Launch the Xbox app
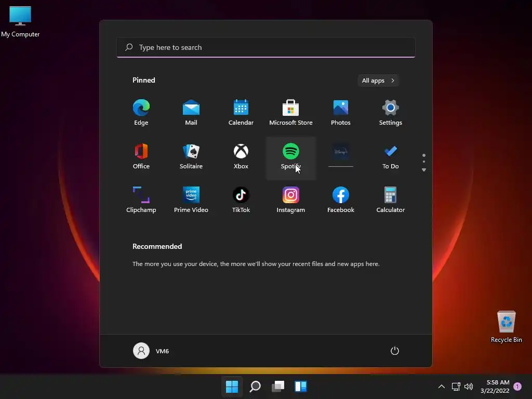Image resolution: width=532 pixels, height=399 pixels. 241,156
